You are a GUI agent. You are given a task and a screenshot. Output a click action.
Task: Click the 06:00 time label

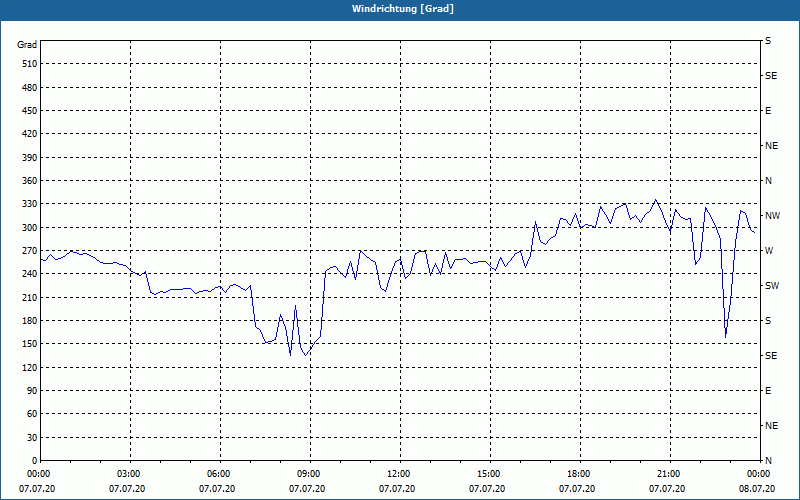coord(220,474)
